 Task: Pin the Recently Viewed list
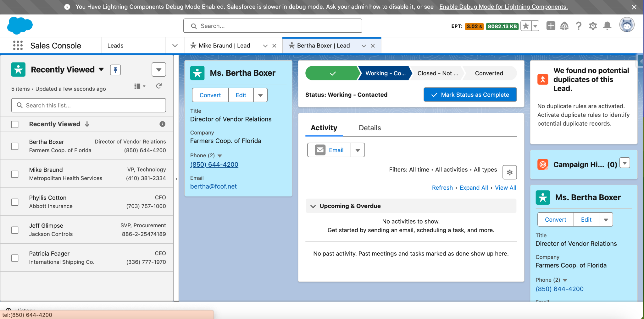tap(115, 70)
